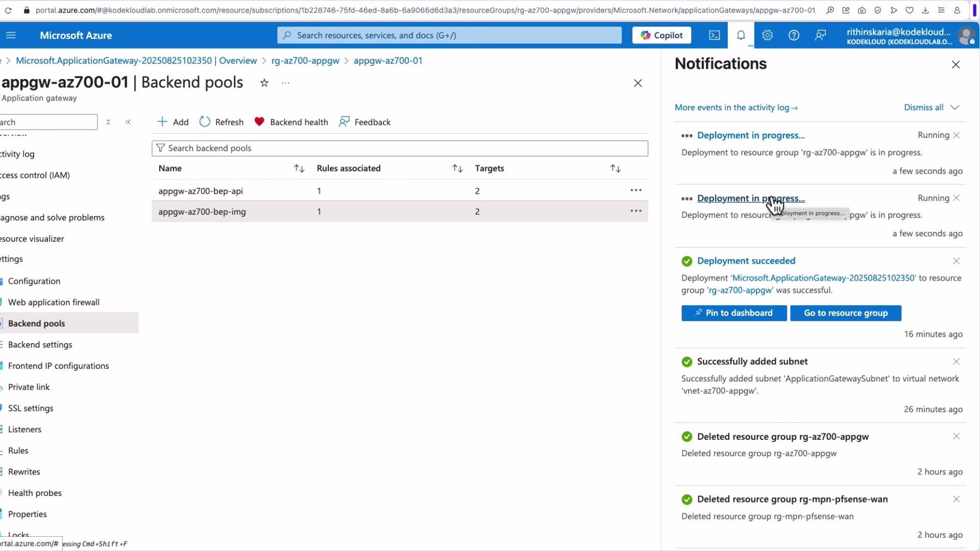Open the first Deployment in progress link
This screenshot has height=551, width=980.
751,135
